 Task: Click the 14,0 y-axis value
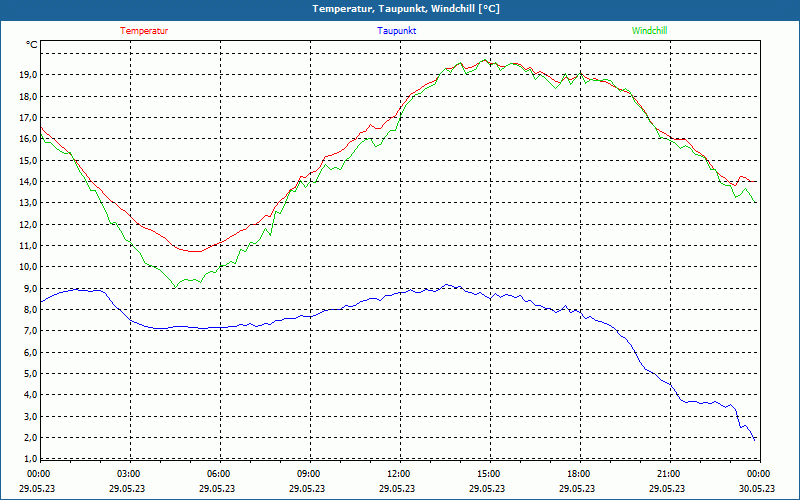point(28,182)
